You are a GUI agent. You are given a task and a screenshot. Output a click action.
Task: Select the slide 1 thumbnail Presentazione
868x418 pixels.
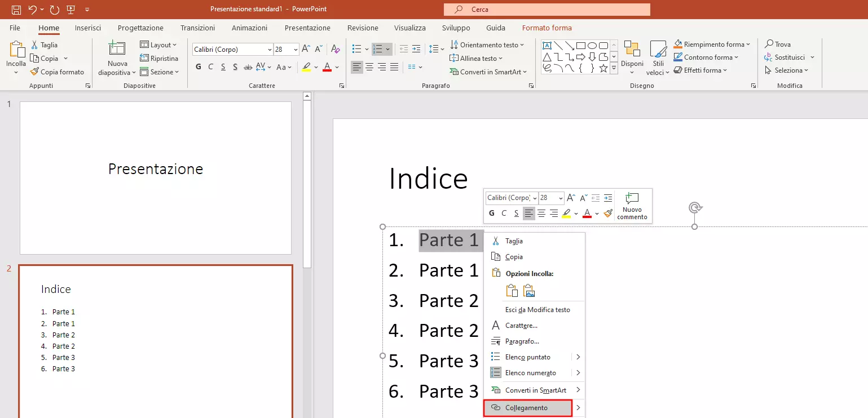tap(156, 178)
